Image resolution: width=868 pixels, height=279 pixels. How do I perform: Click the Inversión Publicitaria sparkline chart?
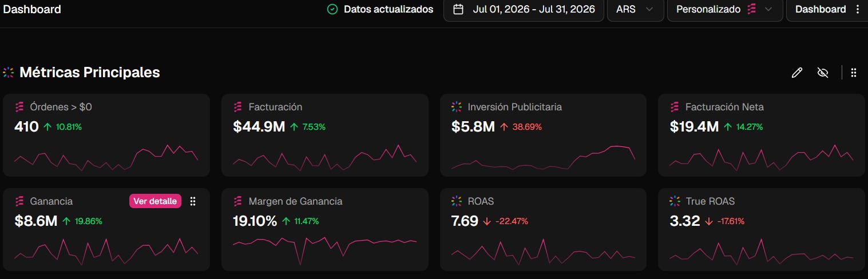coord(543,157)
